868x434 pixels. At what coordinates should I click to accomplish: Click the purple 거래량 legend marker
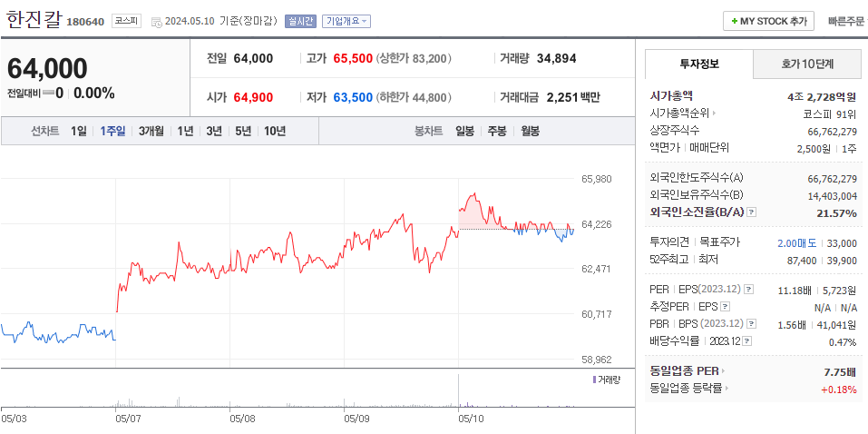(x=594, y=380)
